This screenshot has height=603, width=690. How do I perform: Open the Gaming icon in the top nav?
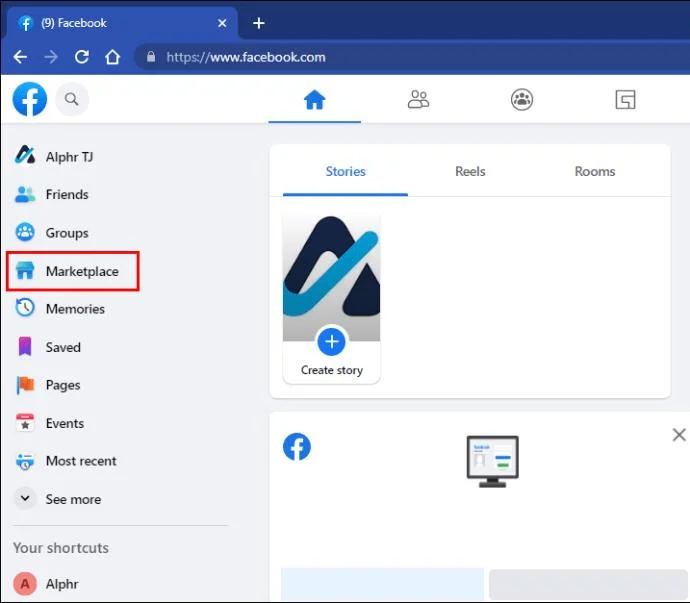(625, 99)
